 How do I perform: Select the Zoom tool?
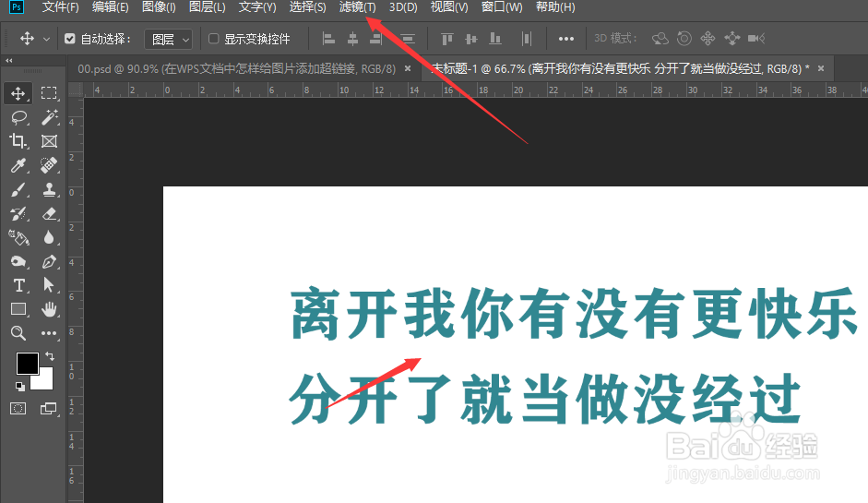pyautogui.click(x=18, y=333)
